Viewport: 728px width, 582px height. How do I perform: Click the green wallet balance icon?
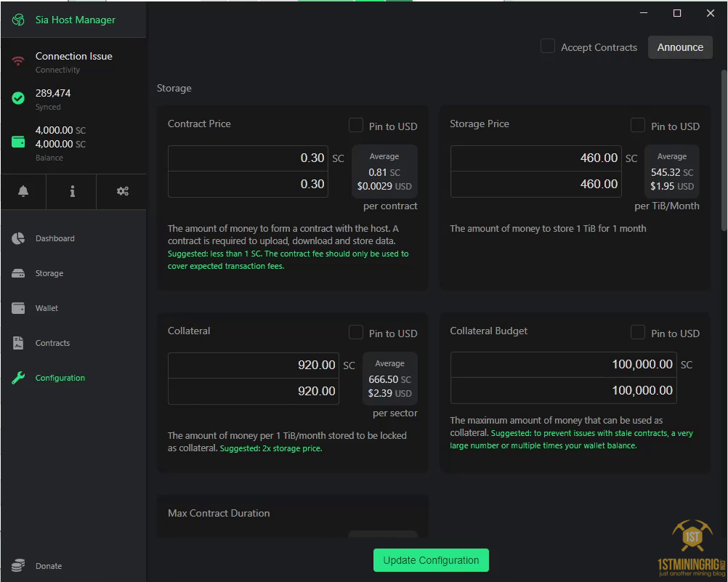click(18, 142)
